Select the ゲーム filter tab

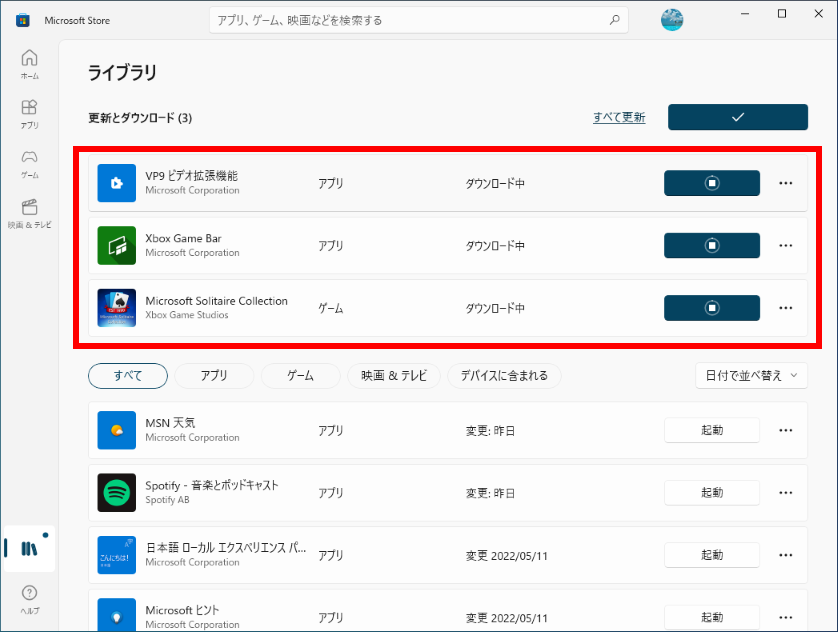point(300,376)
